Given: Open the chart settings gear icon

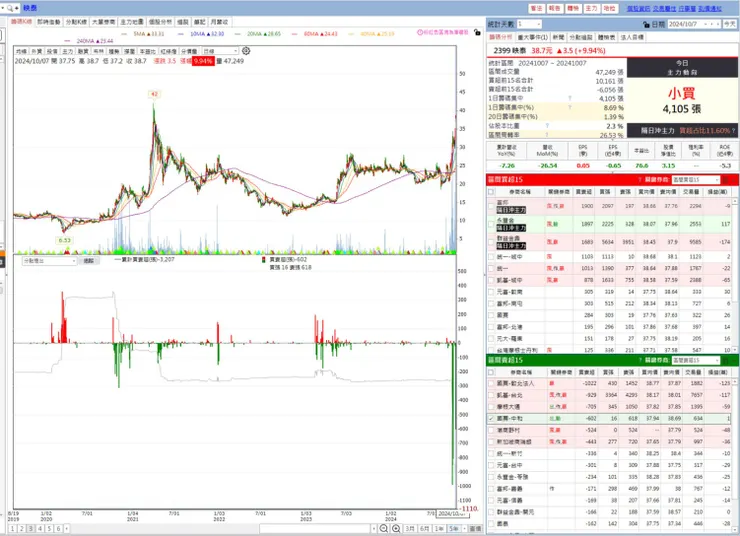Looking at the screenshot, I should (x=246, y=51).
